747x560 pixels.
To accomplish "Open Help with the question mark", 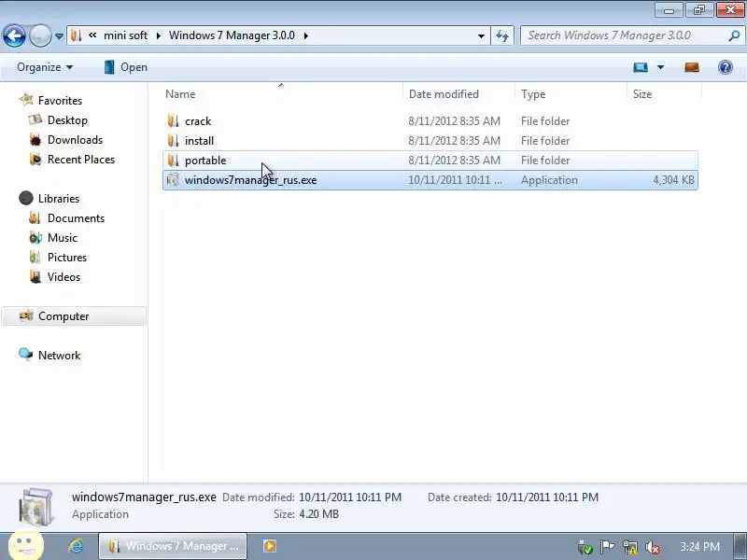I will 726,67.
